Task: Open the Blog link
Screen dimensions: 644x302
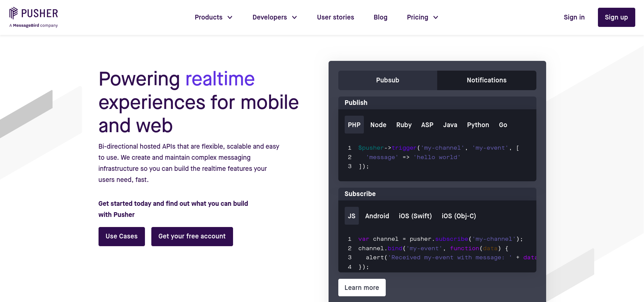Action: click(x=380, y=17)
